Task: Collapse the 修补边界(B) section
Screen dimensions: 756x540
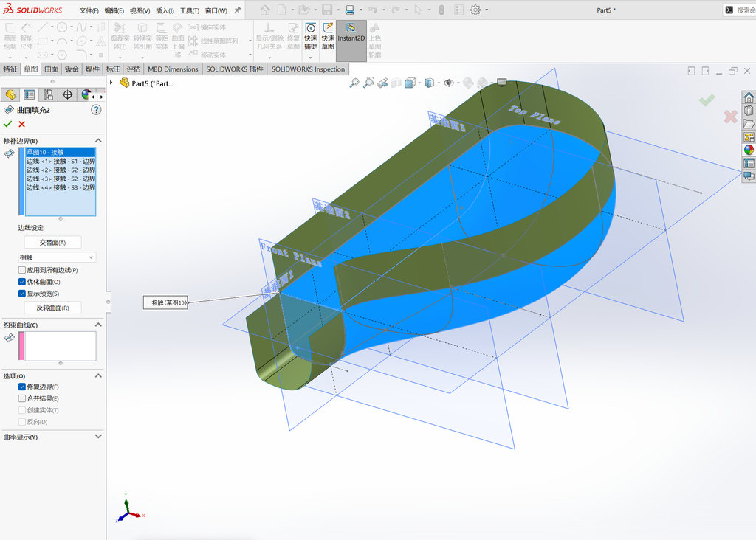Action: [x=98, y=141]
